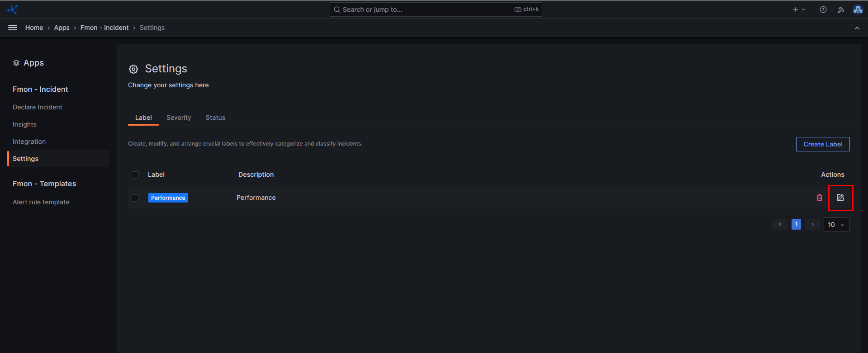Open the news RSS feed icon
The width and height of the screenshot is (868, 353).
[x=841, y=9]
